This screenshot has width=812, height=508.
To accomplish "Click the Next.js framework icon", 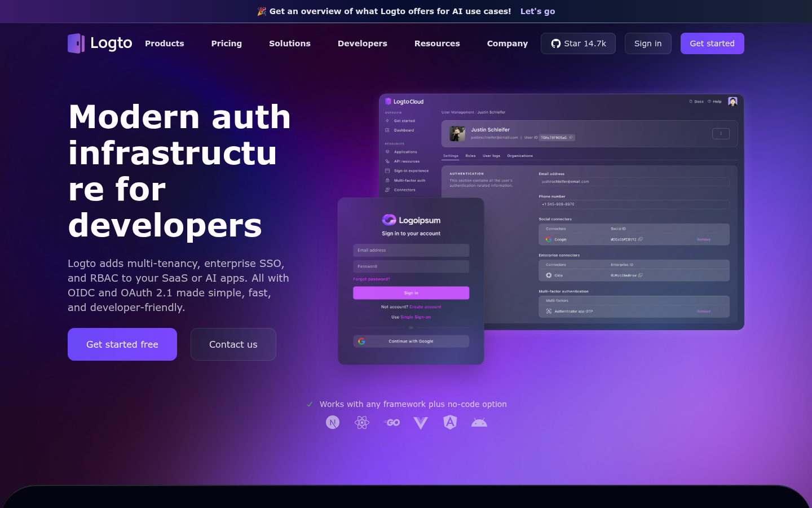I will [333, 422].
